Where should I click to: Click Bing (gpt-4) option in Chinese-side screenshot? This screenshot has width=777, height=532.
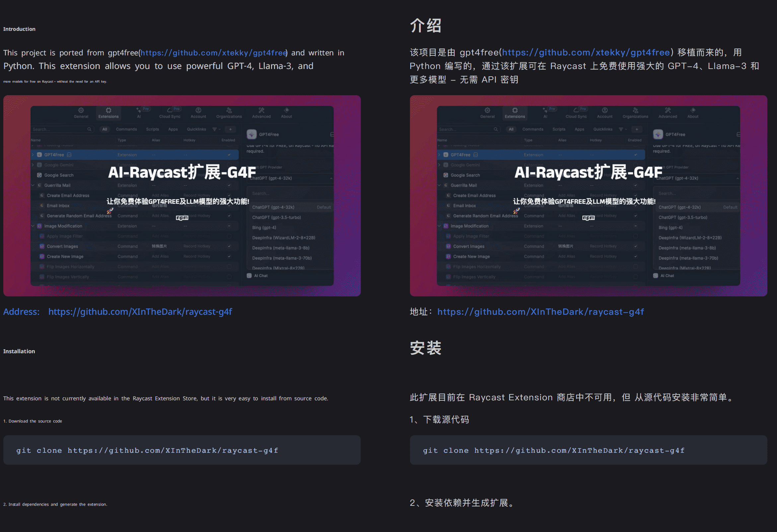(671, 228)
